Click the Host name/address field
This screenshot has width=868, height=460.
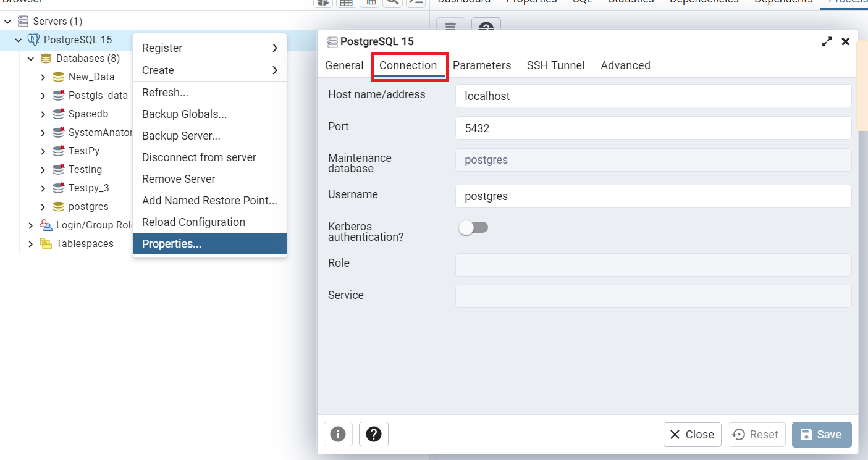pyautogui.click(x=654, y=96)
